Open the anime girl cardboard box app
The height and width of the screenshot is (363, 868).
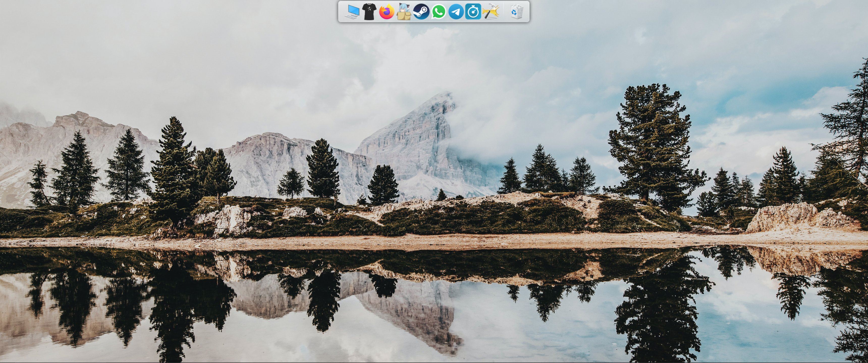pyautogui.click(x=404, y=12)
